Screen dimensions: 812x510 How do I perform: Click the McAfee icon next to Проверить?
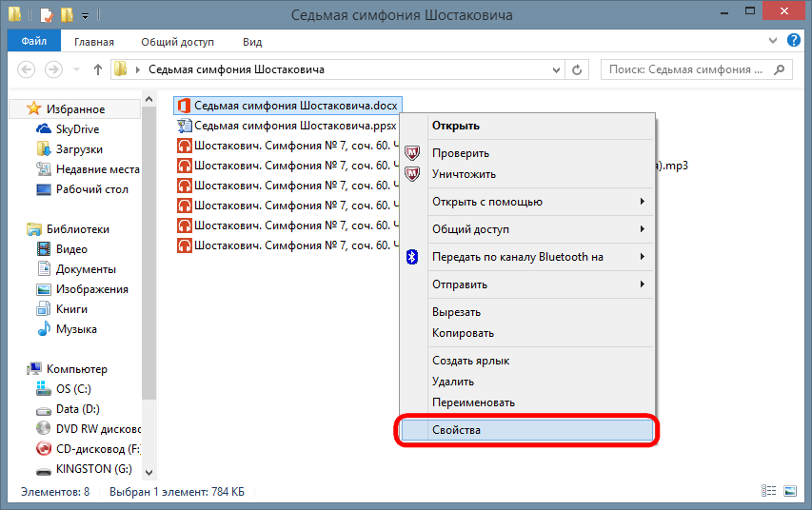click(412, 153)
